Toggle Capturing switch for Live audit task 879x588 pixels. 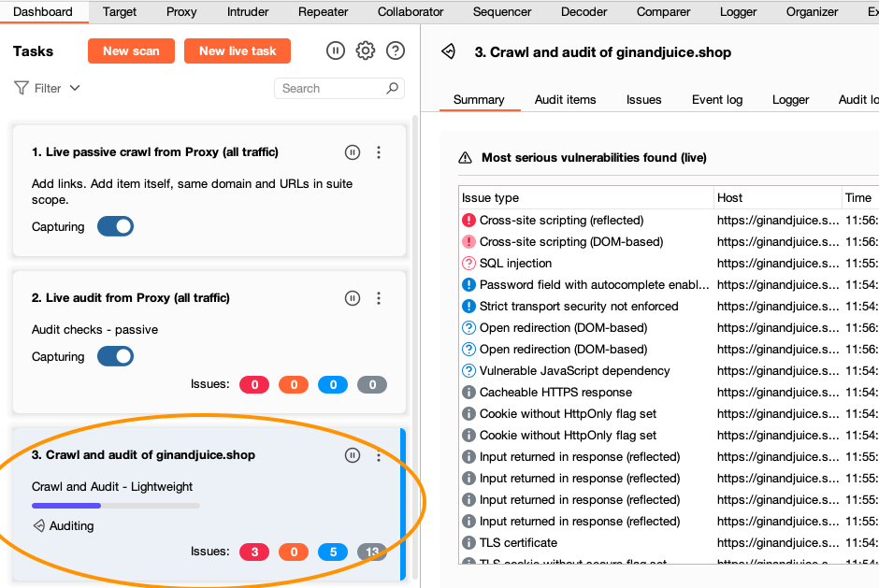click(115, 356)
